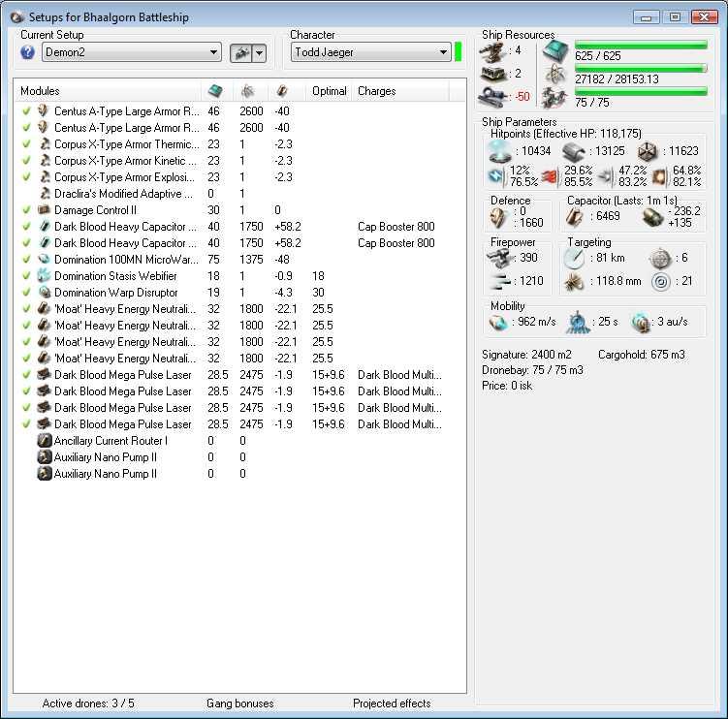Click the launcher hardpoints icon showing 2

coord(493,74)
